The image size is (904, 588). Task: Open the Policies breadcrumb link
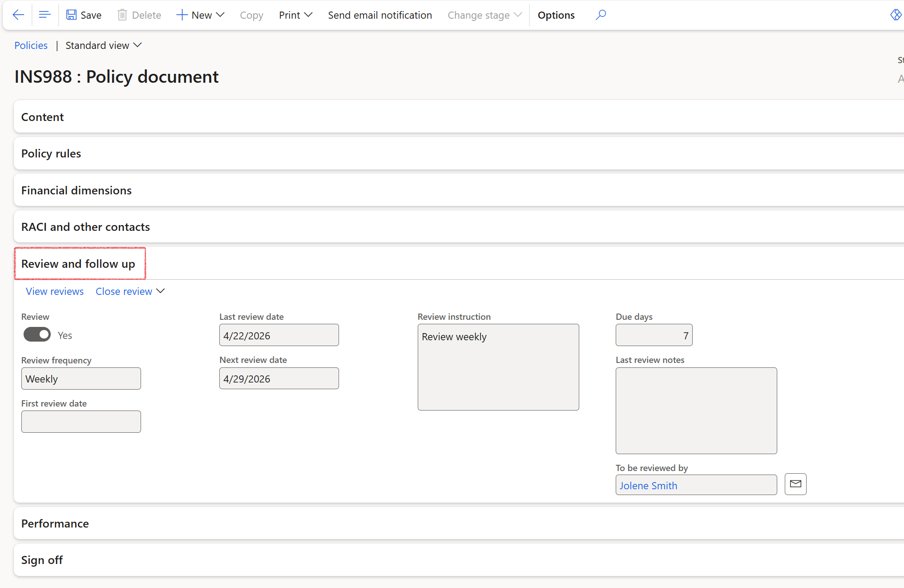point(31,45)
